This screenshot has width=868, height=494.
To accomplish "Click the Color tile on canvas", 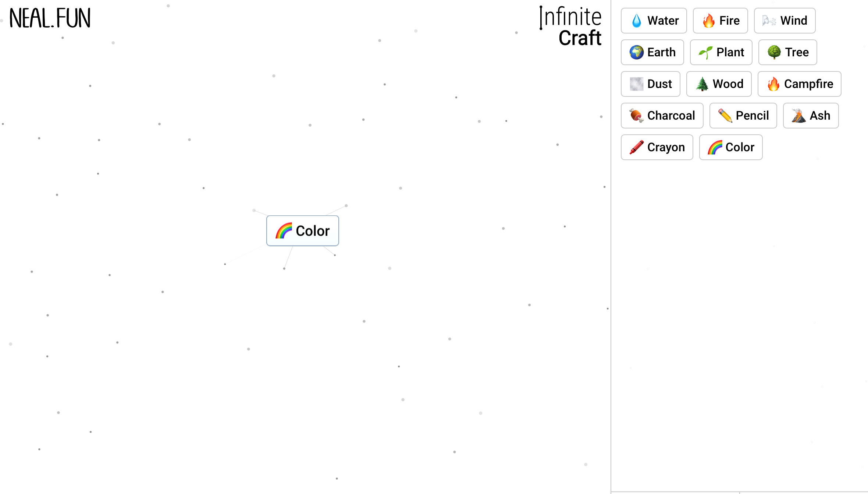I will [302, 231].
